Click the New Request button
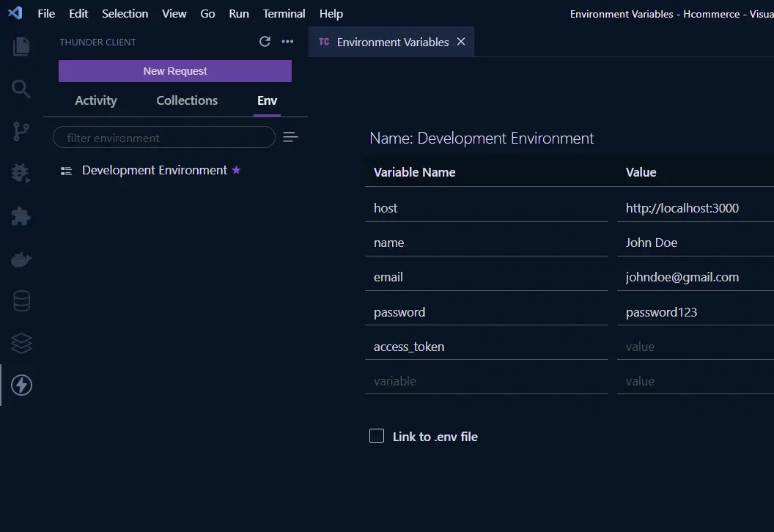This screenshot has width=774, height=532. [174, 71]
